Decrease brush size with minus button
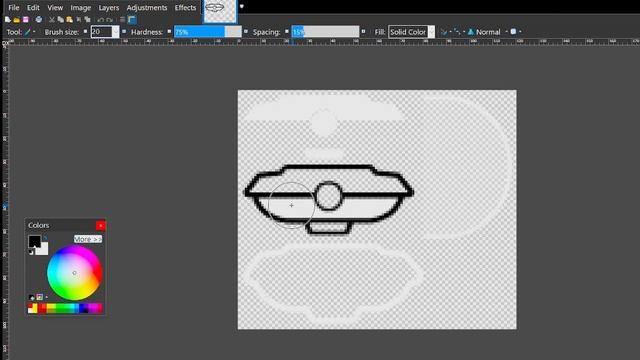Image resolution: width=640 pixels, height=360 pixels. tap(85, 31)
